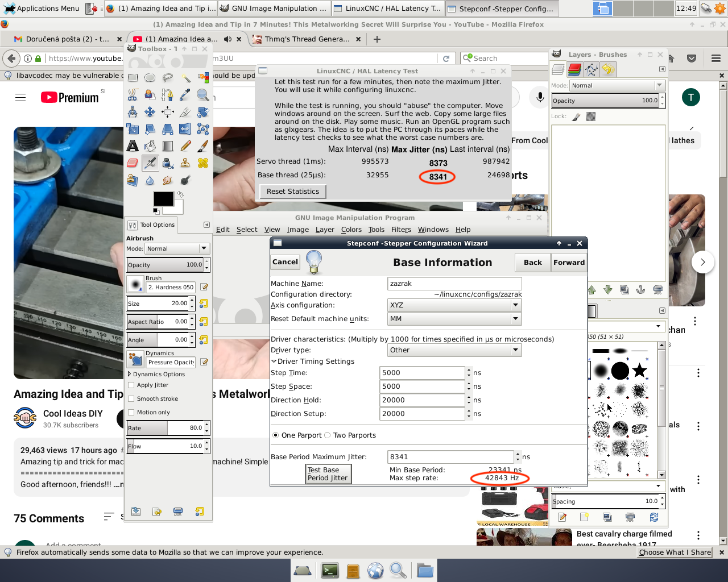Viewport: 728px width, 582px height.
Task: Click the Machine Name input field
Action: [454, 284]
